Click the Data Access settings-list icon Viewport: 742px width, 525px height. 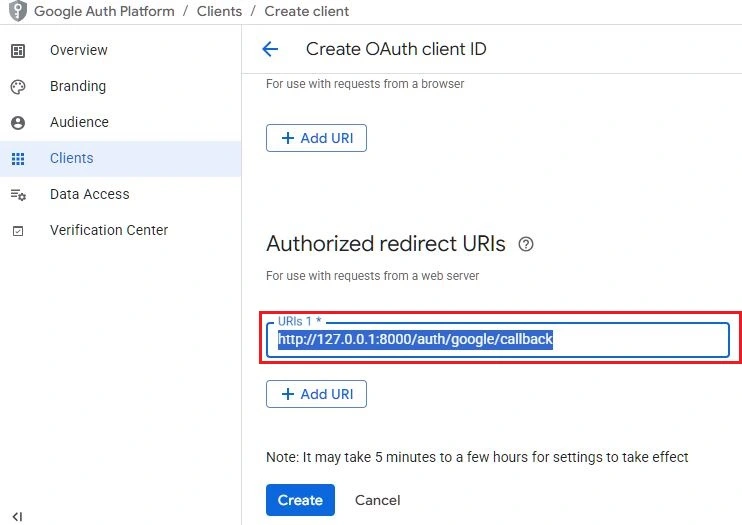(x=18, y=195)
